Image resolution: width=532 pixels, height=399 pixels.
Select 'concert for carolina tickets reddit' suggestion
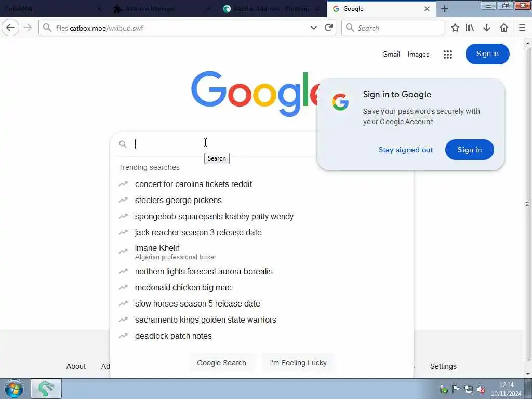(262, 184)
